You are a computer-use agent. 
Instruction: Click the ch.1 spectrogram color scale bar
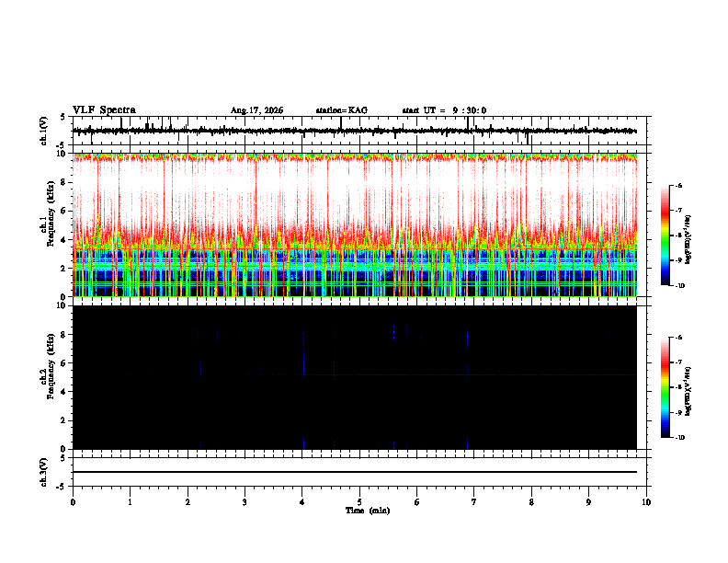pyautogui.click(x=665, y=236)
